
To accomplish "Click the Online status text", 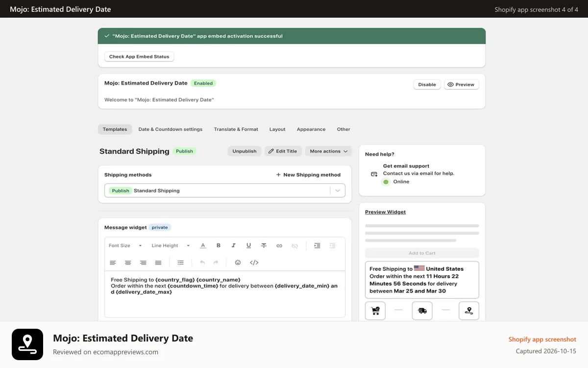I will 401,182.
